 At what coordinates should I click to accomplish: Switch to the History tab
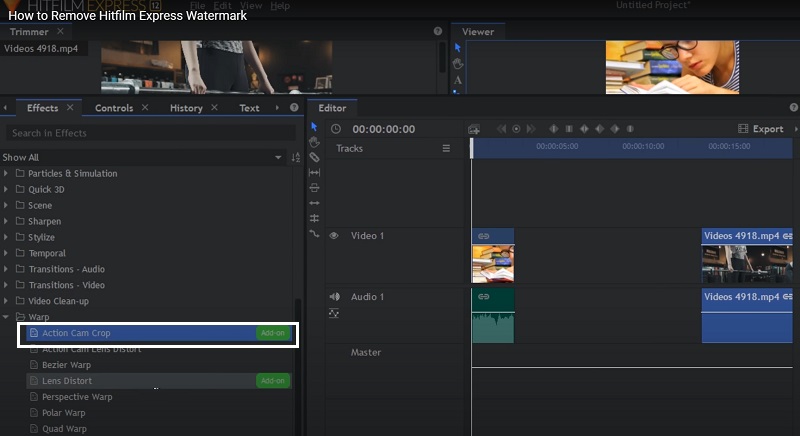point(186,108)
